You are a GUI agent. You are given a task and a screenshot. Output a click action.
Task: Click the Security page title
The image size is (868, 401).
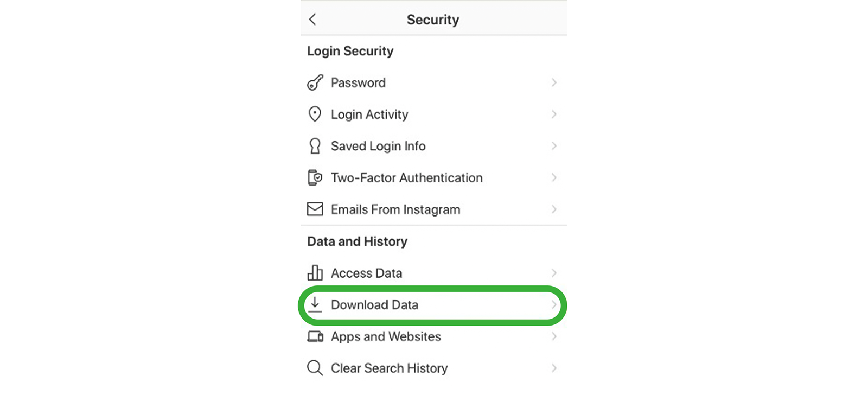[433, 20]
